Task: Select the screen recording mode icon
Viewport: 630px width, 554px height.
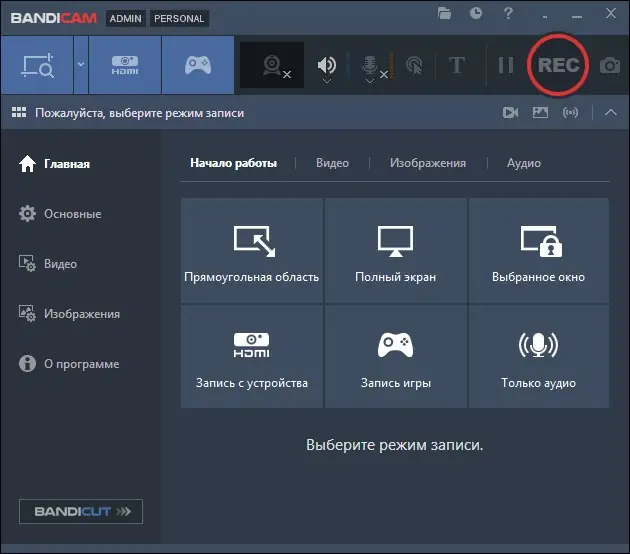Action: tap(37, 65)
